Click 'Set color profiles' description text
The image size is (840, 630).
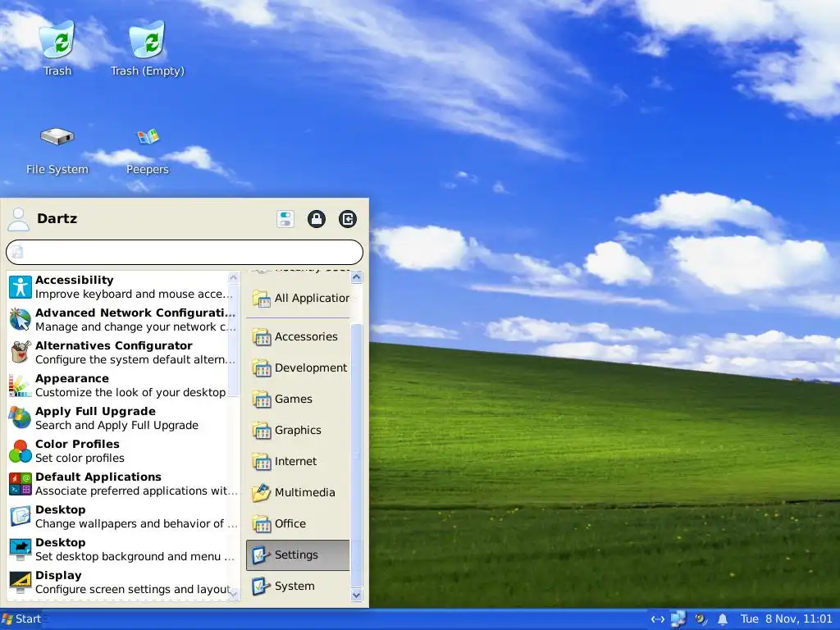[80, 458]
